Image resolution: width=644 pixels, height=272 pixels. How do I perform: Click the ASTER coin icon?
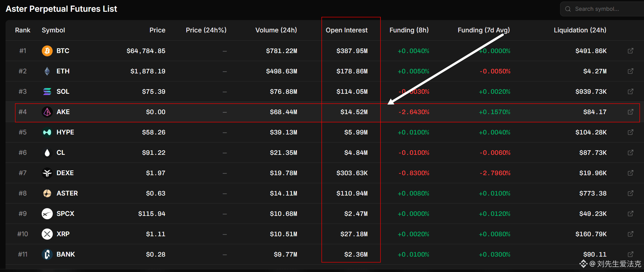[x=47, y=193]
